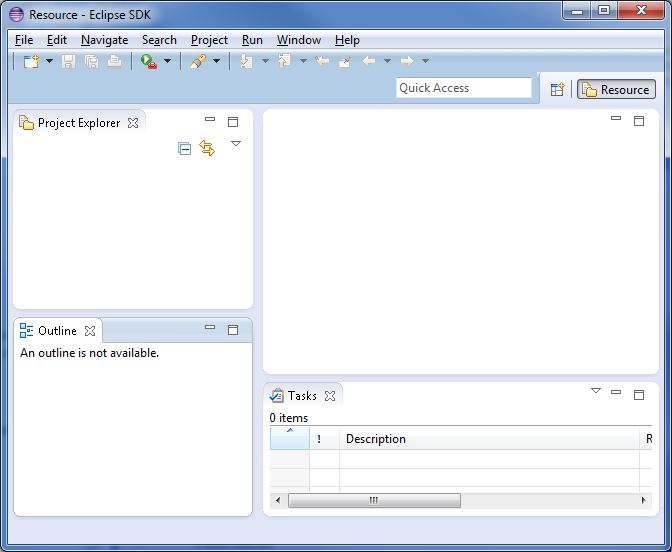
Task: Click the Last Edit Location icon
Action: pos(322,61)
